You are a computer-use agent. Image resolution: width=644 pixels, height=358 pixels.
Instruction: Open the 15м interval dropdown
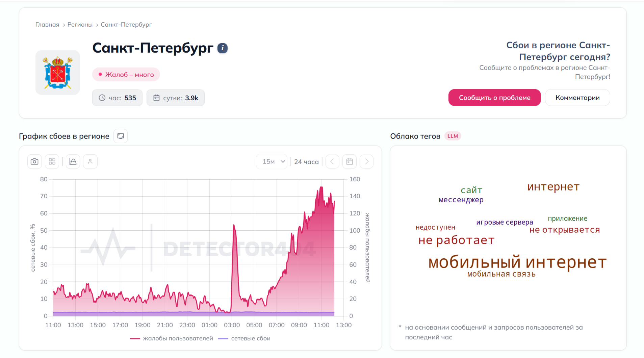coord(274,162)
